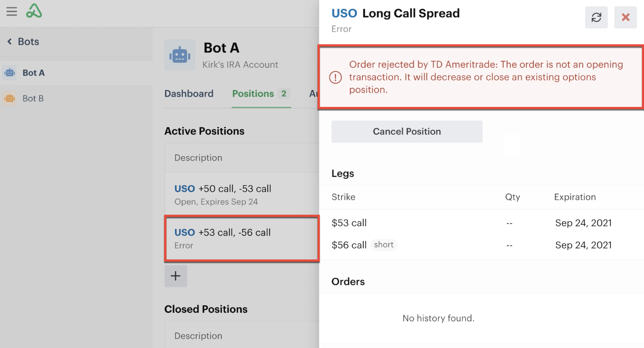Click the short tag on $56 call leg
Image resolution: width=644 pixels, height=348 pixels.
click(x=383, y=245)
